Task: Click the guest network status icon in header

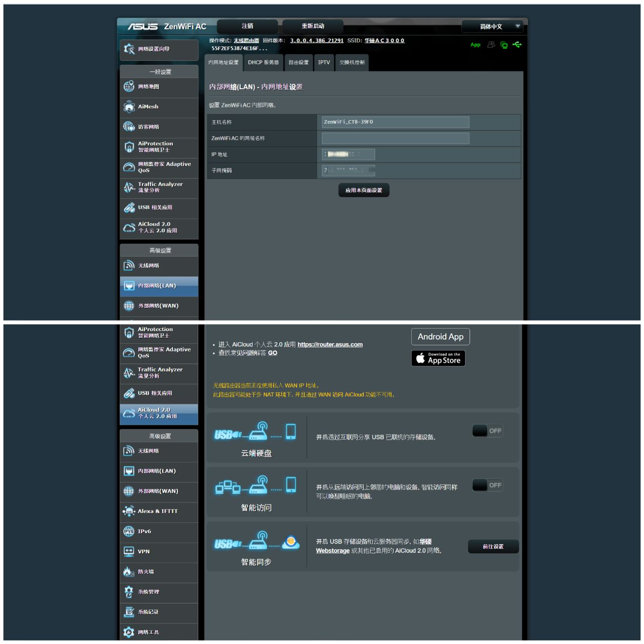Action: [491, 45]
